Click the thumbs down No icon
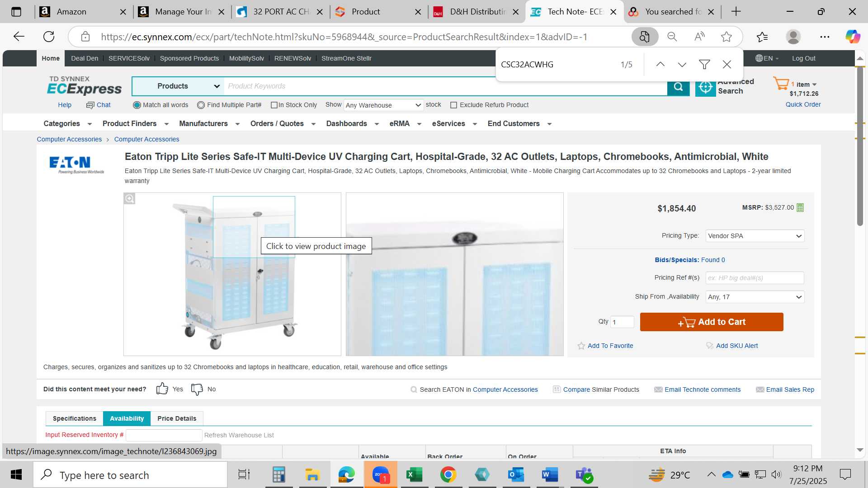Viewport: 868px width, 488px height. tap(197, 389)
